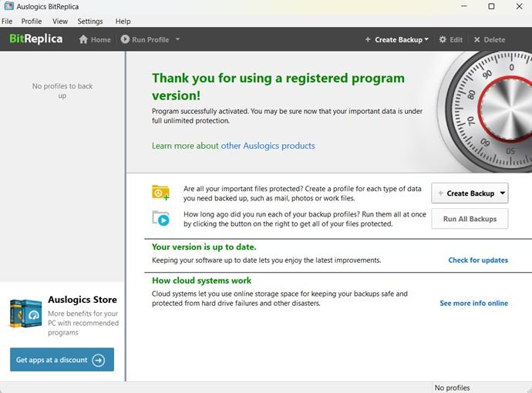This screenshot has height=393, width=532.
Task: Click the Home house icon in toolbar
Action: click(83, 39)
